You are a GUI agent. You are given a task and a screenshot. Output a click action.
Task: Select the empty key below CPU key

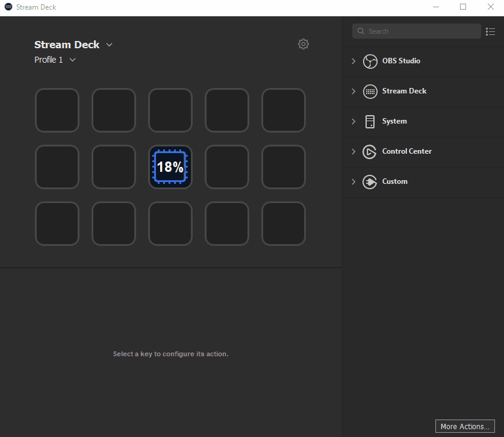[x=170, y=224]
